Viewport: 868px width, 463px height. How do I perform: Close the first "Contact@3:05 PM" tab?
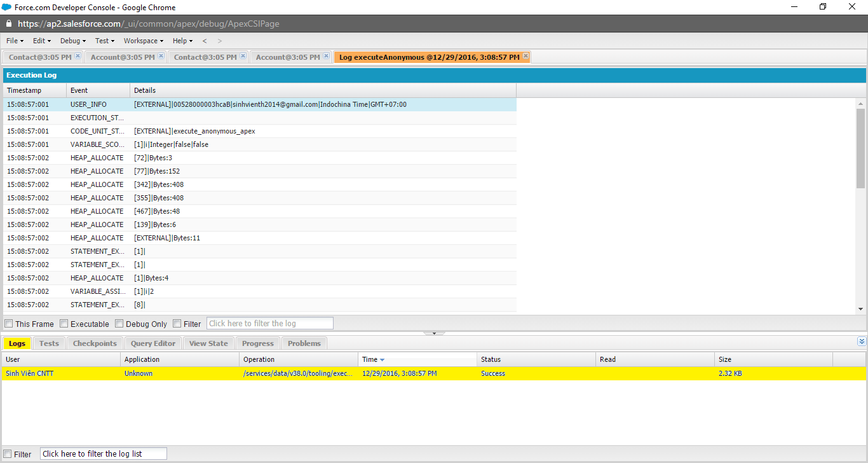pyautogui.click(x=78, y=56)
